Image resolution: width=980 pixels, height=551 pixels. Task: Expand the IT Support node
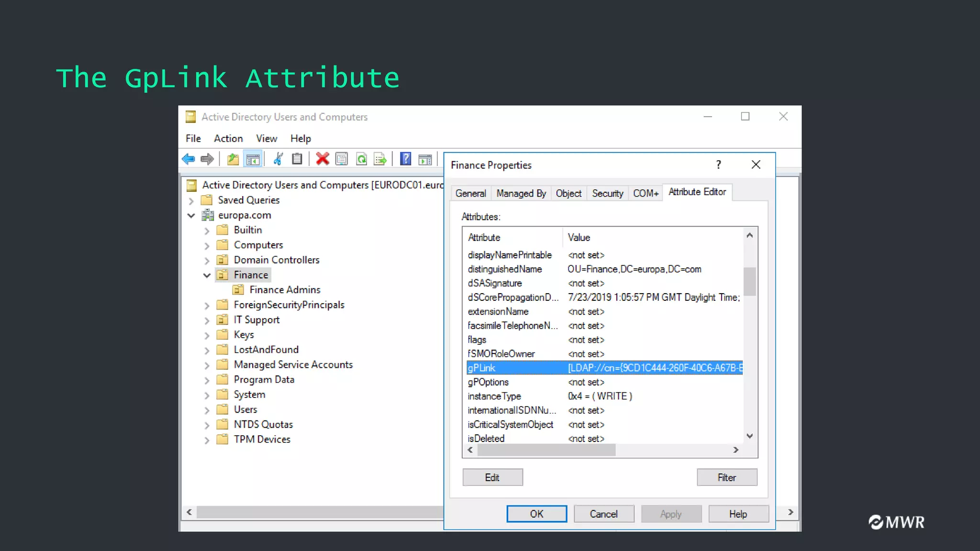(x=207, y=320)
